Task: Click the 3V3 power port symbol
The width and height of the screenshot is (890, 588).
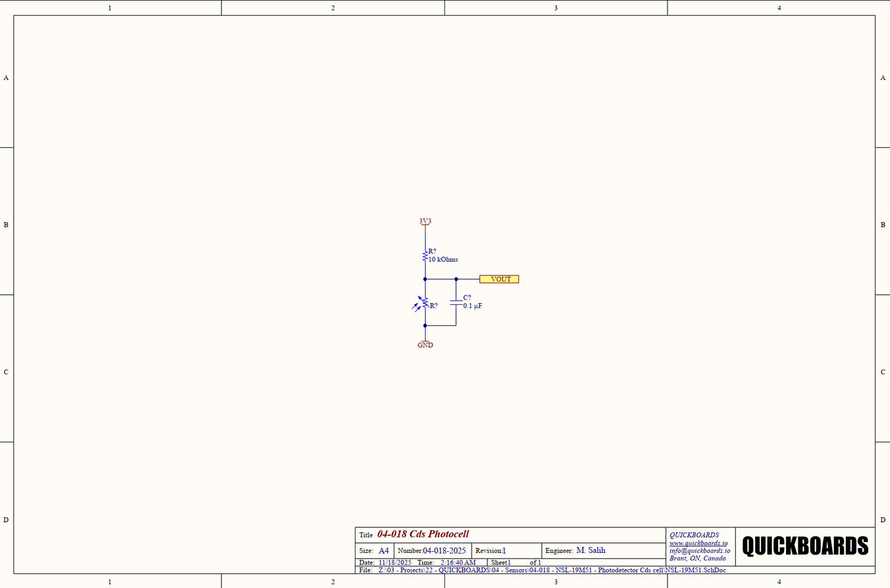Action: (x=425, y=222)
